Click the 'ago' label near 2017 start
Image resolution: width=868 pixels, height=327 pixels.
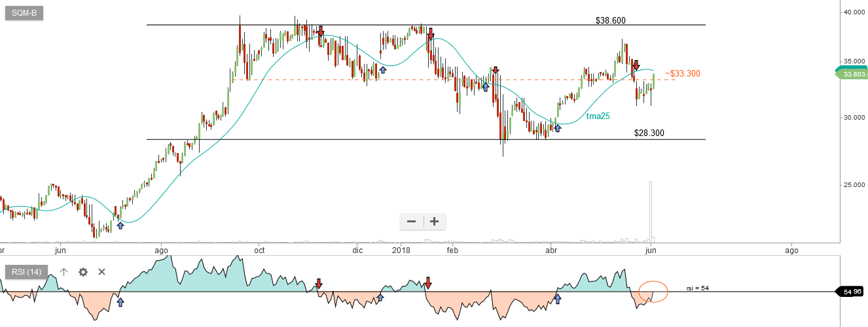[161, 250]
